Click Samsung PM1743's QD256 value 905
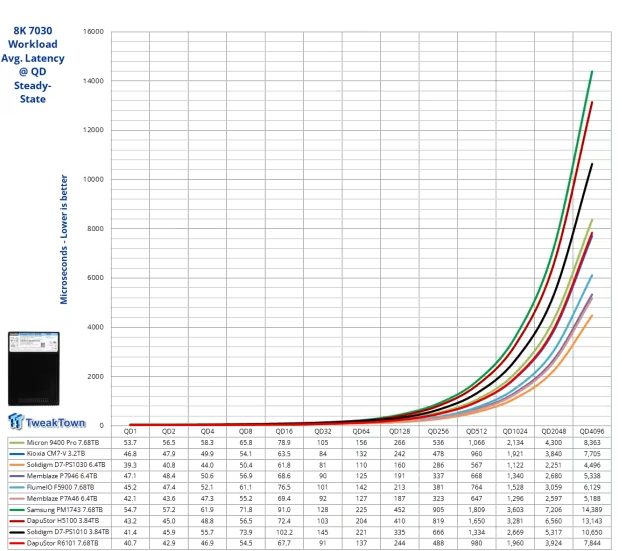This screenshot has height=551, width=622. click(x=438, y=510)
